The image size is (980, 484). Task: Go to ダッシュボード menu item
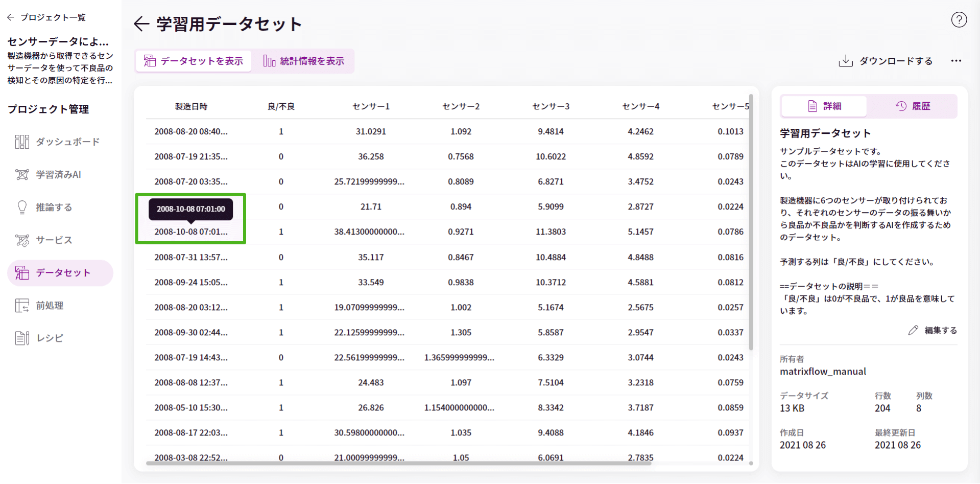click(60, 142)
